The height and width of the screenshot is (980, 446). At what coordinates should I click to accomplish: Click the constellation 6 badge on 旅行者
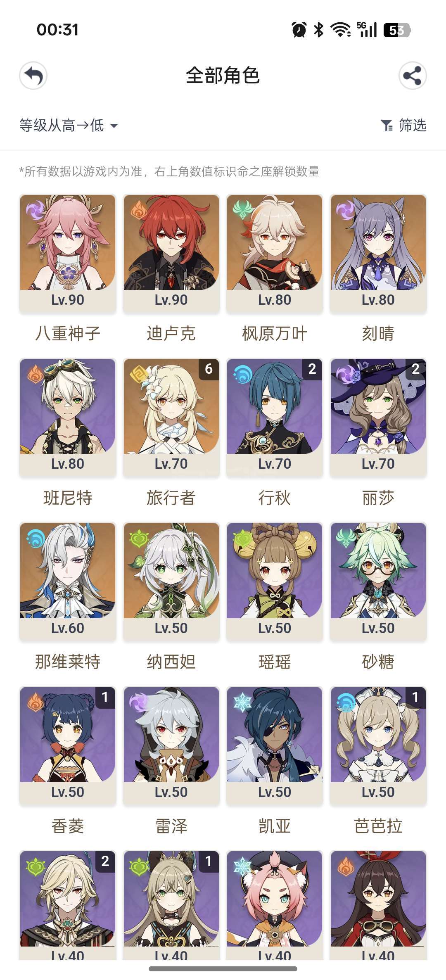[x=209, y=369]
